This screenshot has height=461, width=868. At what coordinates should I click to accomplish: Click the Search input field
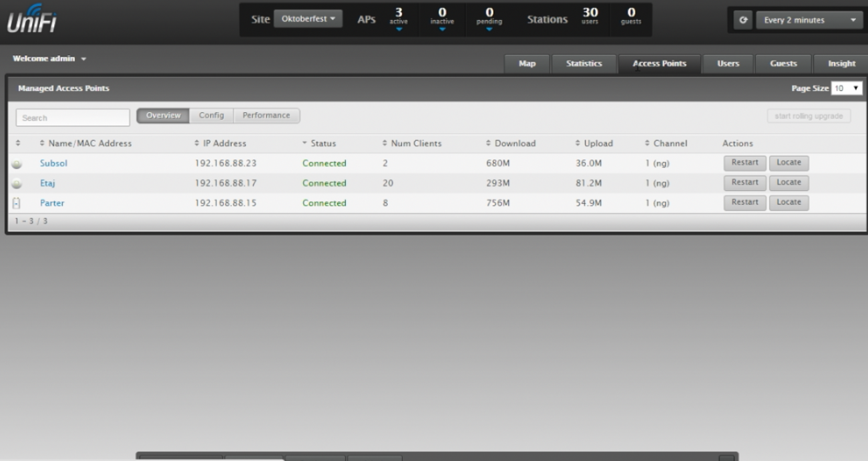click(73, 118)
